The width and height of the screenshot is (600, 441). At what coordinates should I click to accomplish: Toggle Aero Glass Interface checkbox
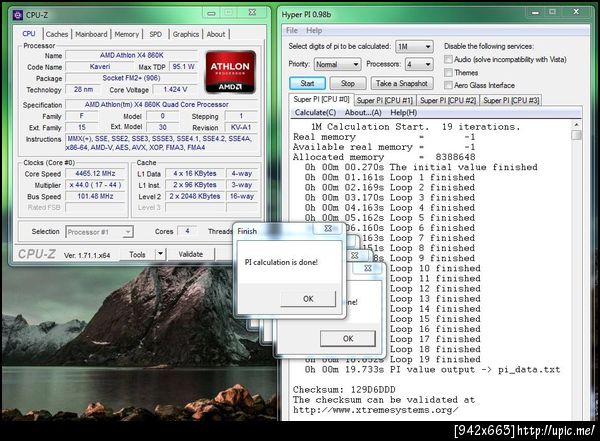click(448, 85)
